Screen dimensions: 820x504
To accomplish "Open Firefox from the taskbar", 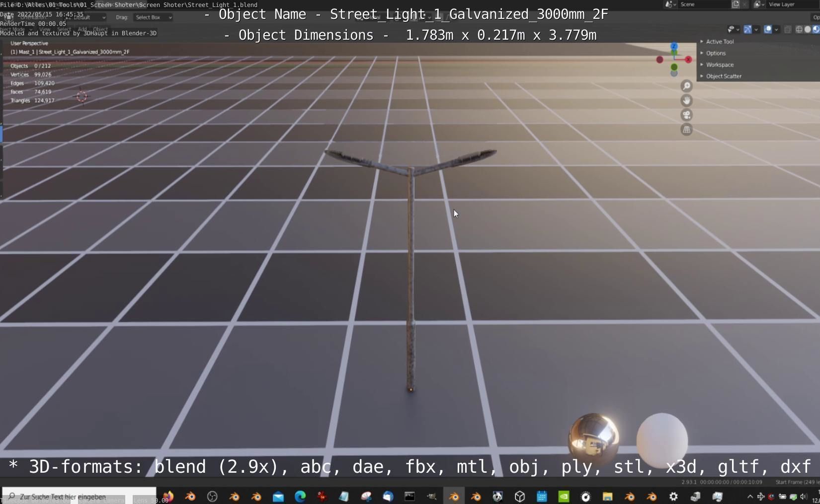I will 168,497.
